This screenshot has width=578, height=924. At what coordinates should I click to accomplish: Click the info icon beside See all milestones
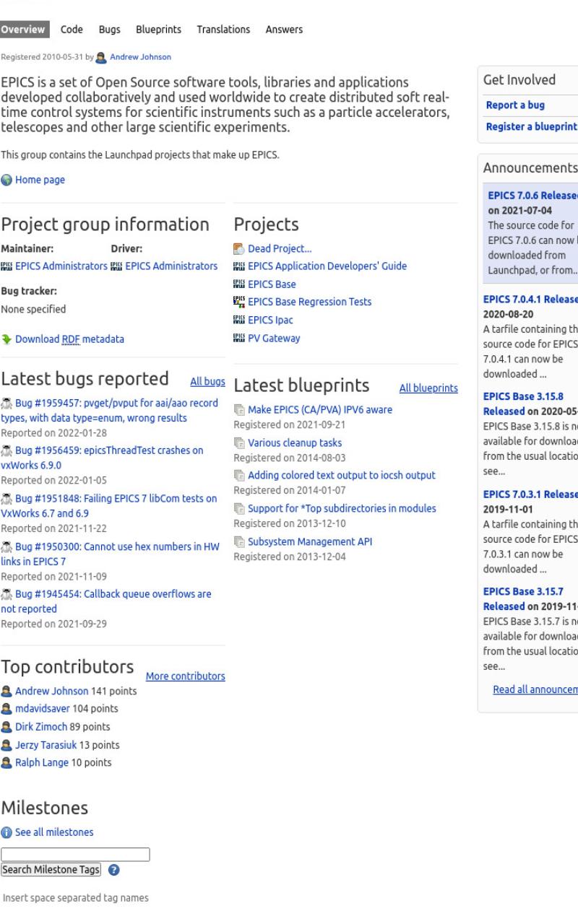6,833
